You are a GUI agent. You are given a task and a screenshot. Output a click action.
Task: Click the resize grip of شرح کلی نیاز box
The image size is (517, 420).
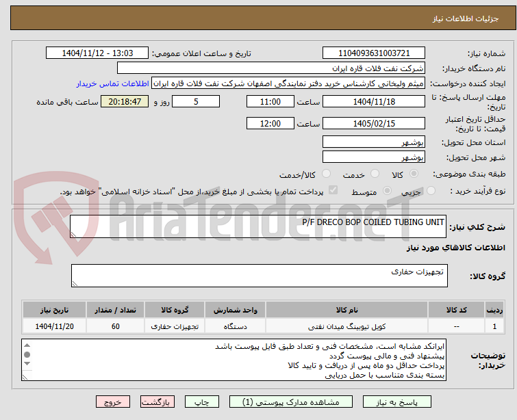[73, 235]
